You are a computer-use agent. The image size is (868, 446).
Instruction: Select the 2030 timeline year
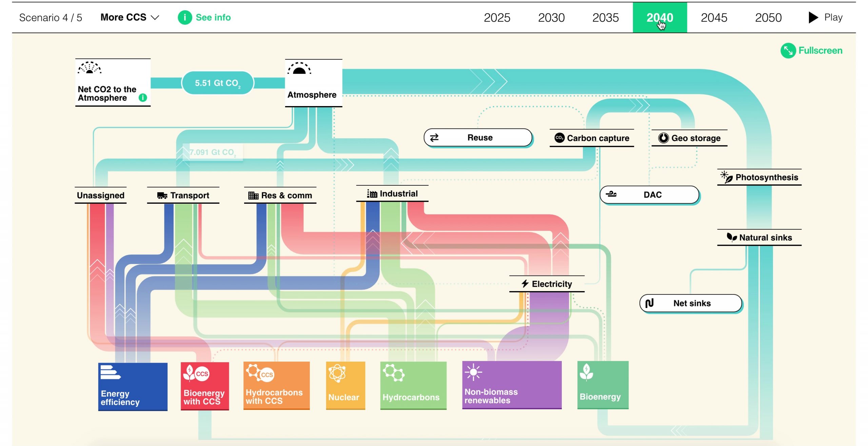(x=551, y=18)
